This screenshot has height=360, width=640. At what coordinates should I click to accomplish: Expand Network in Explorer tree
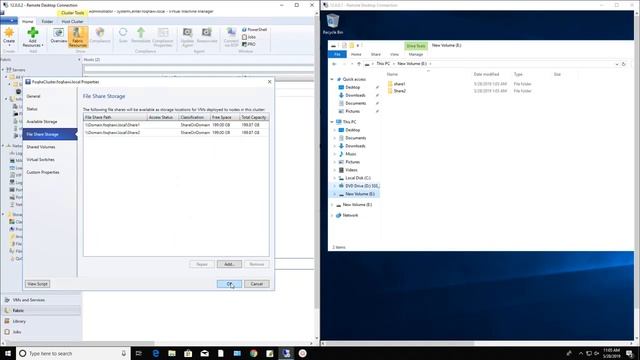pos(332,216)
